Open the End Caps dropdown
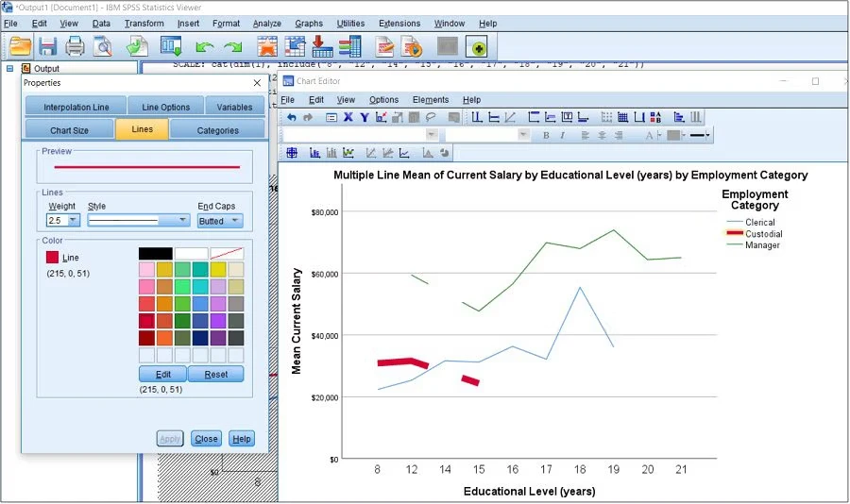 click(234, 221)
